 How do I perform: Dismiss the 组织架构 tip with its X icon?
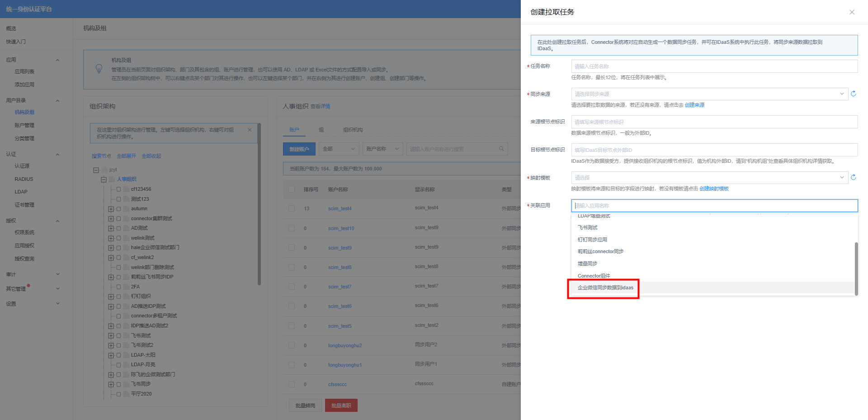point(250,130)
